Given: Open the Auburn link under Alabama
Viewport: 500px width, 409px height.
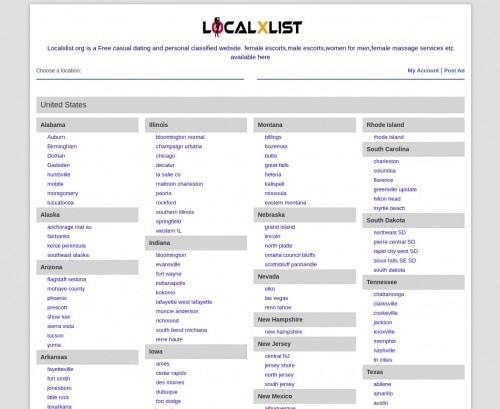Looking at the screenshot, I should (x=56, y=137).
